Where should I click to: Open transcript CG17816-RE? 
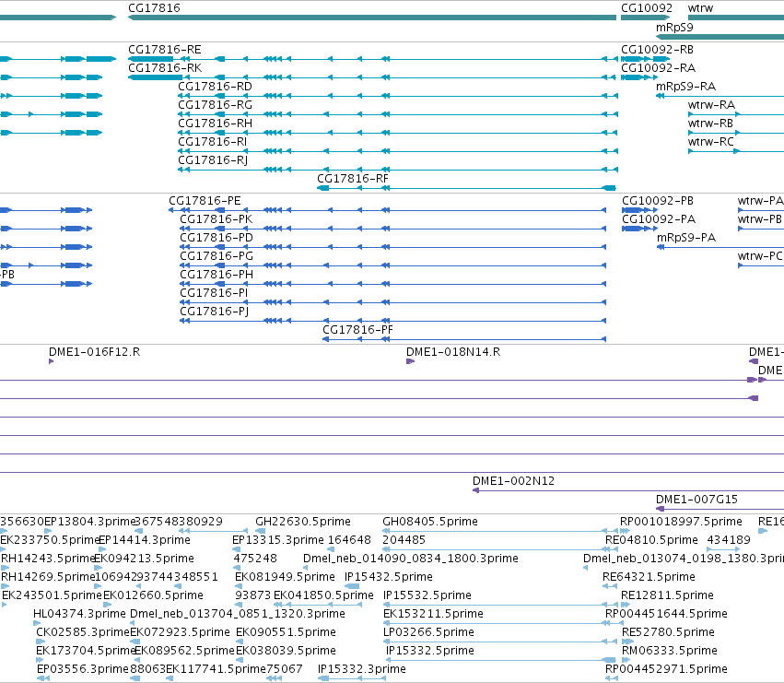click(x=165, y=50)
